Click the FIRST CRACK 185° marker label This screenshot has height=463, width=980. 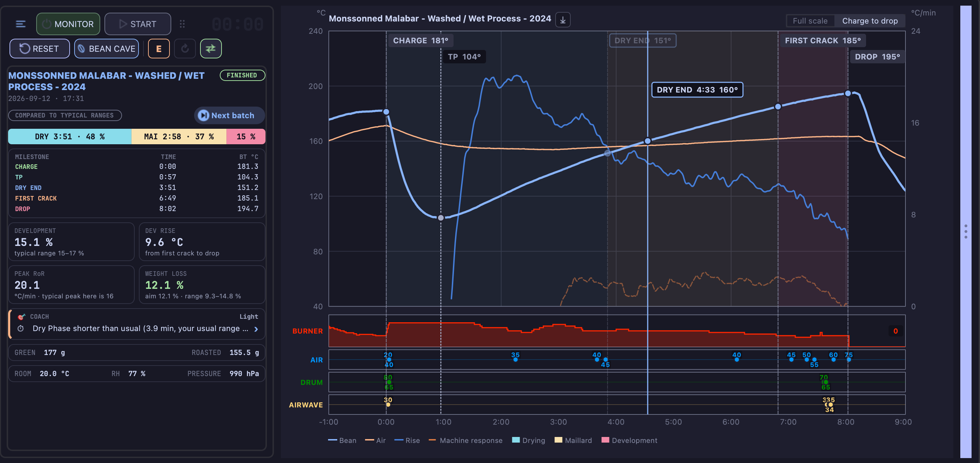pyautogui.click(x=822, y=40)
